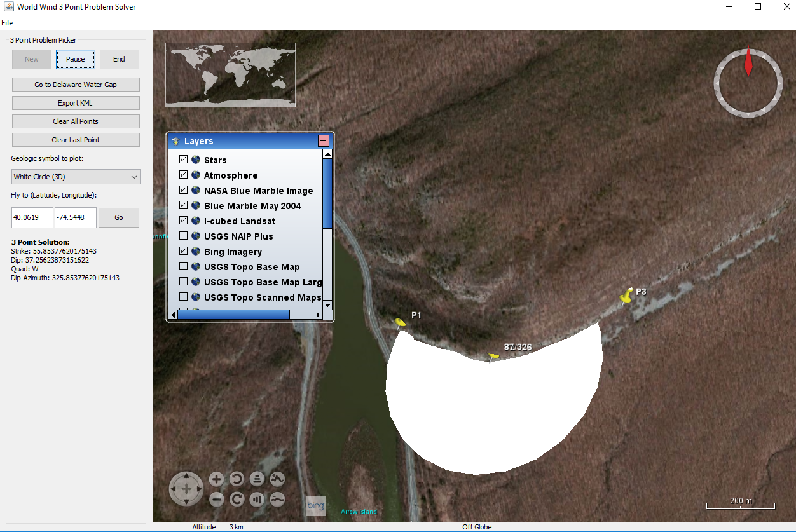
Task: Click the End button
Action: (120, 59)
